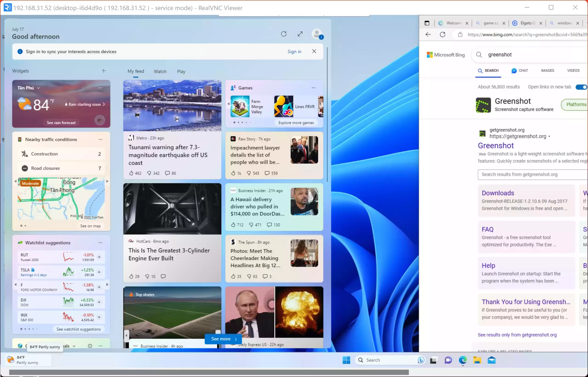Image resolution: width=588 pixels, height=377 pixels.
Task: Refresh the widgets feed
Action: 284,34
